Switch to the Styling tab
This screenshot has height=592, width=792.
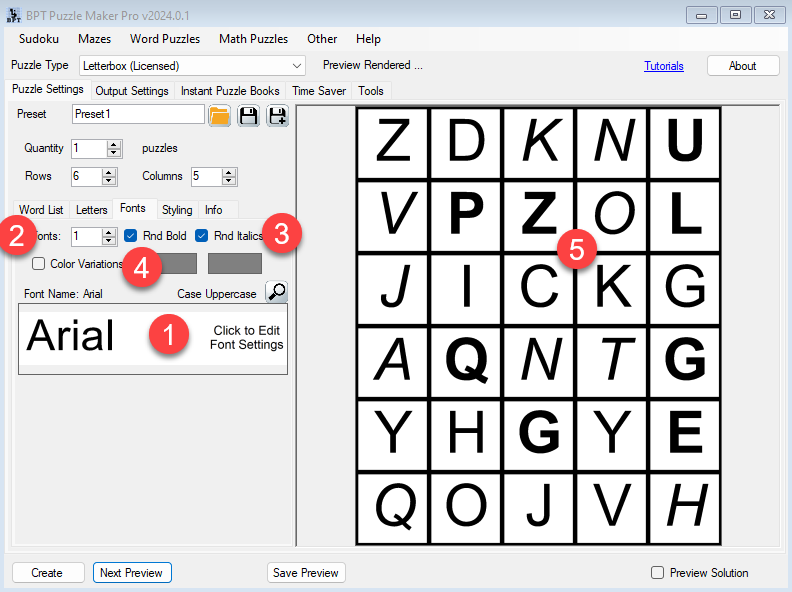177,210
